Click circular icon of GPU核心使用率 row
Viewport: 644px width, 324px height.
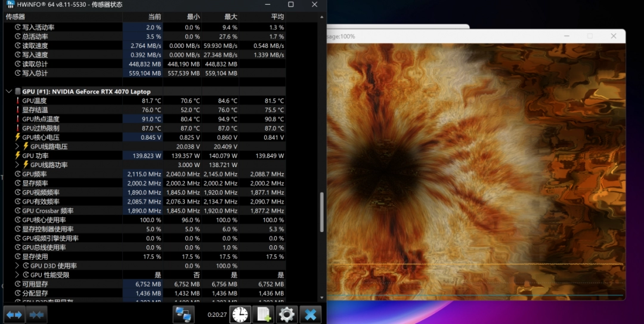(18, 220)
